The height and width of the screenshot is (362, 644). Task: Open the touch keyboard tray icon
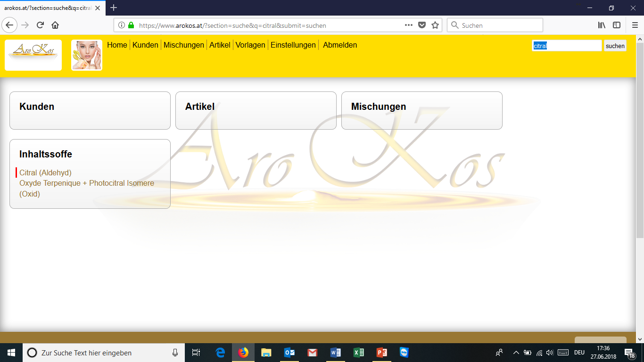pos(563,353)
